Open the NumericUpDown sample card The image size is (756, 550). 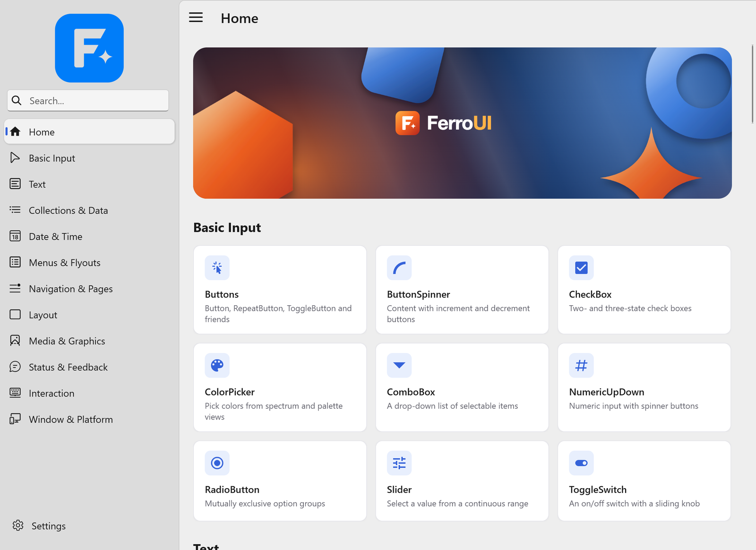tap(644, 387)
